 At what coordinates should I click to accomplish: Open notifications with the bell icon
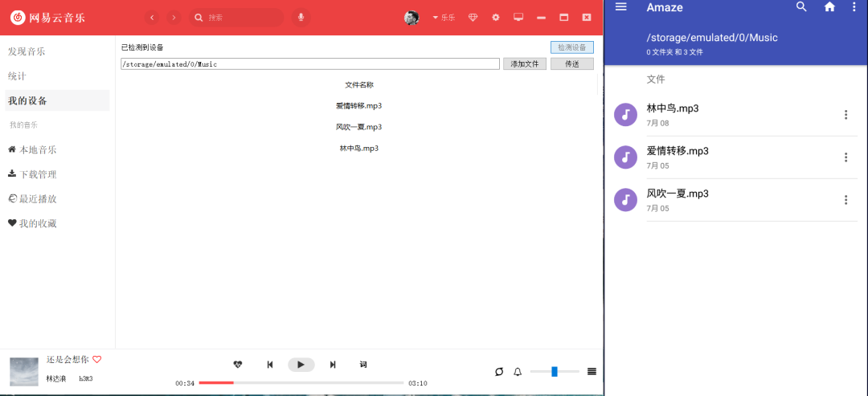[518, 372]
